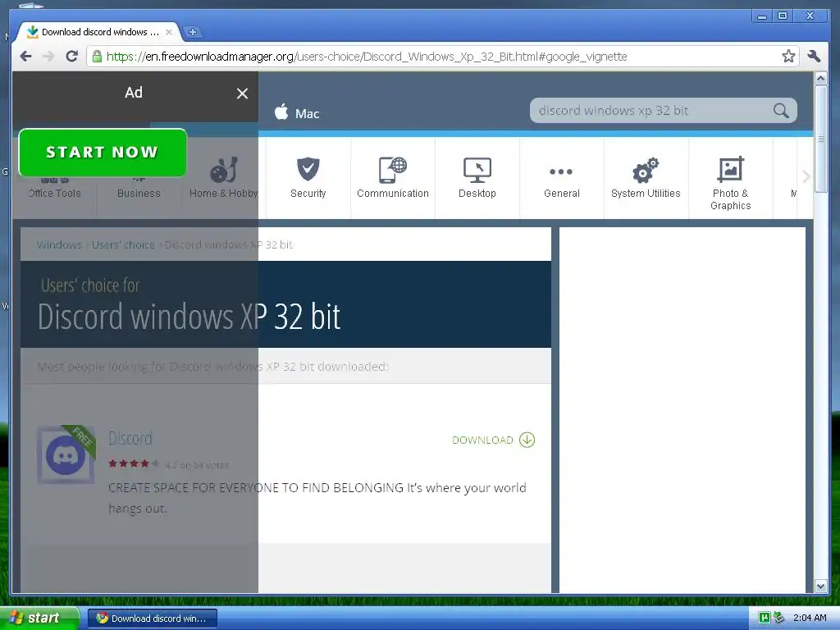This screenshot has height=630, width=840.
Task: Reload the current page
Action: 72,57
